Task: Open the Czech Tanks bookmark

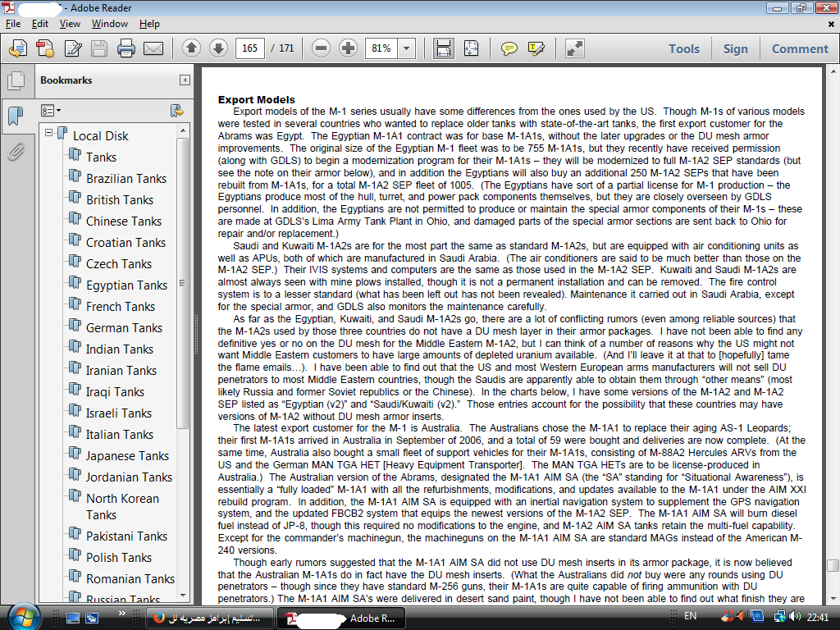Action: (x=118, y=264)
